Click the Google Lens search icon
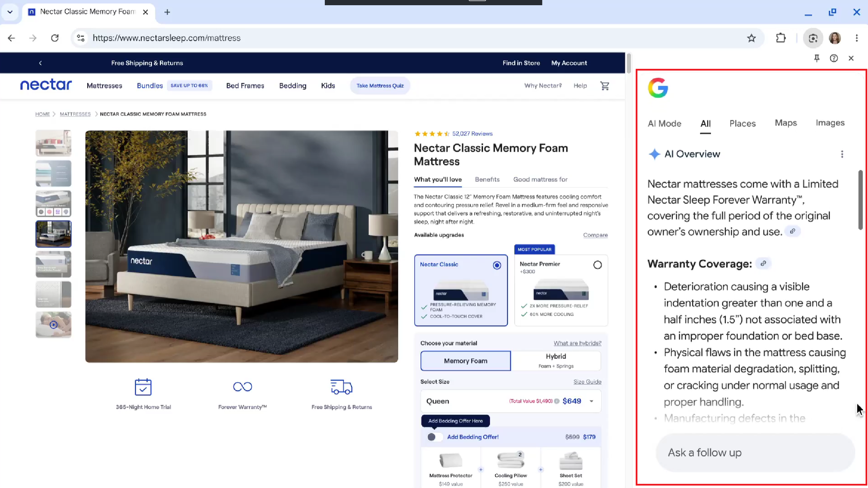 click(x=813, y=38)
